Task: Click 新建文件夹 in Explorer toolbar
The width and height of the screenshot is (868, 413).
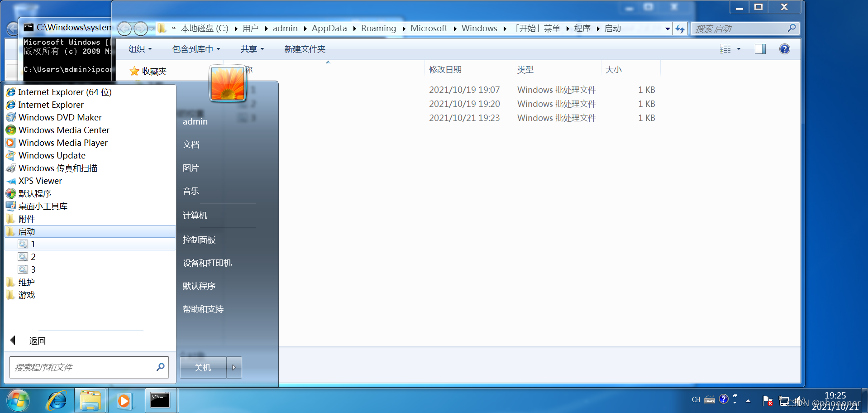Action: [305, 49]
